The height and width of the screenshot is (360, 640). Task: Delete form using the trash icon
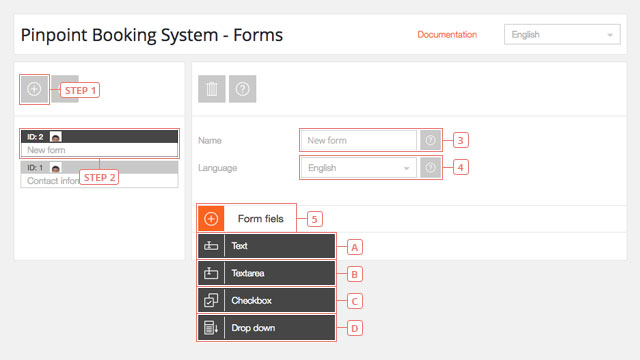[x=212, y=89]
